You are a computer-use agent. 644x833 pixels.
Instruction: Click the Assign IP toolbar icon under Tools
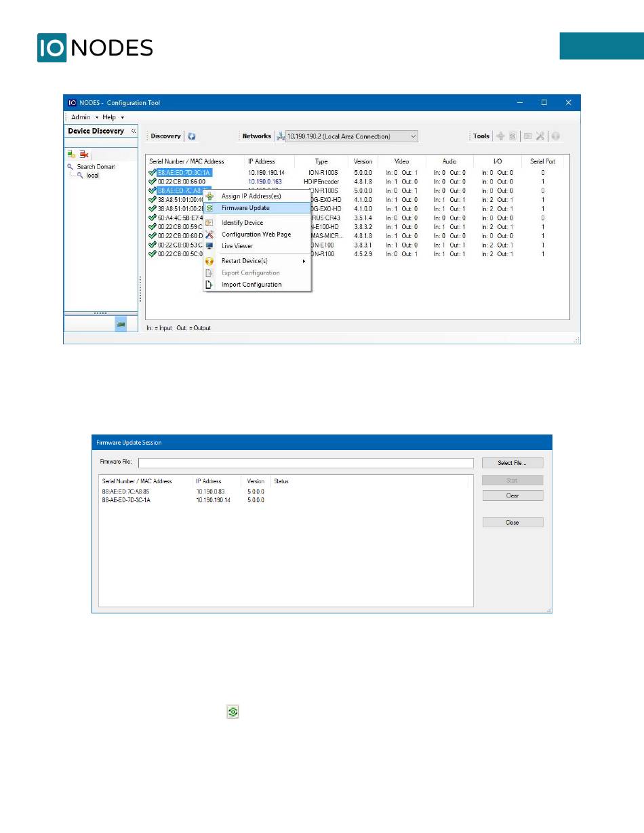pos(500,136)
